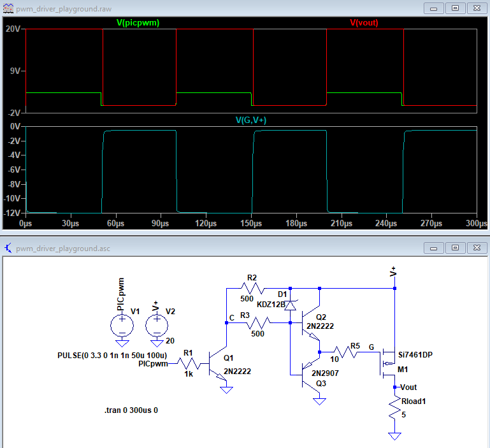Click the 150µs time axis label
This screenshot has width=490, height=448.
[x=251, y=223]
